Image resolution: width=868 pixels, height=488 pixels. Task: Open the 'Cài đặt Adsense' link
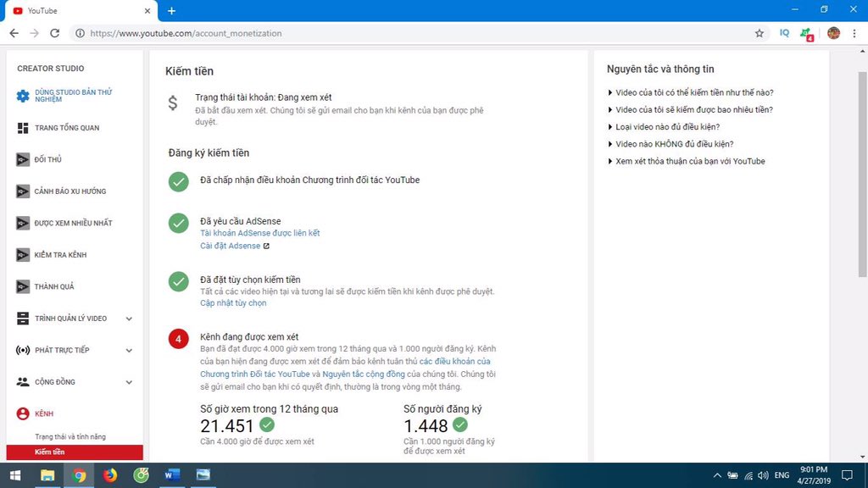[x=231, y=246]
